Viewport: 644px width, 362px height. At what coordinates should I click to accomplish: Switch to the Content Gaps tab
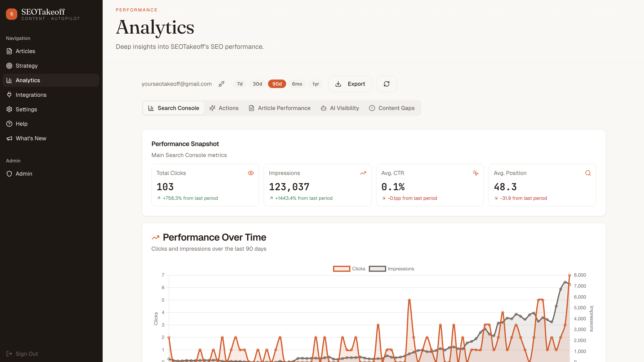click(x=392, y=108)
